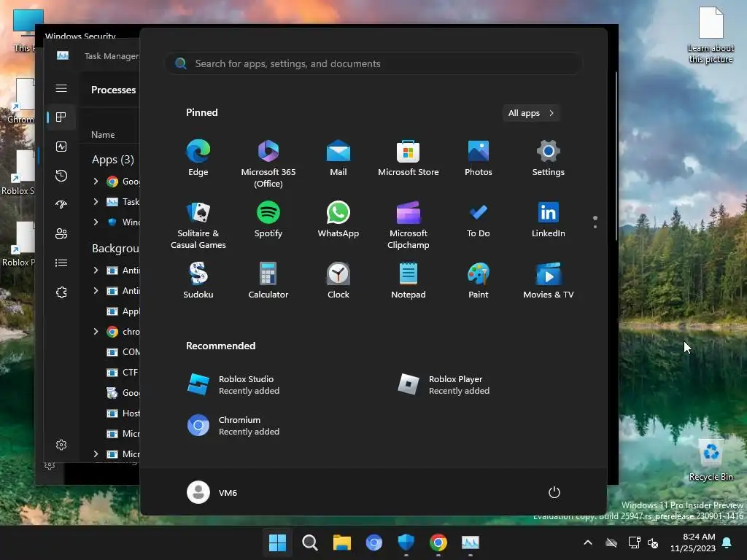Open the Sudoku game
Screen dimensions: 747x560
198,281
